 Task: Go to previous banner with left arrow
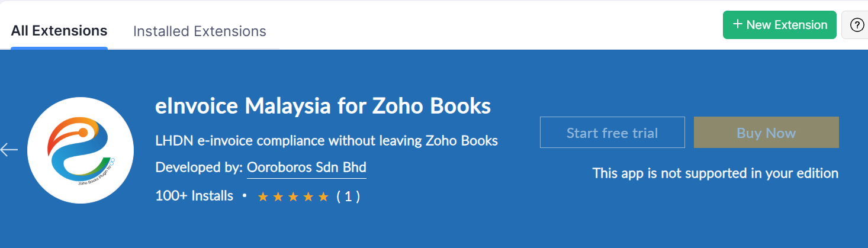click(9, 150)
